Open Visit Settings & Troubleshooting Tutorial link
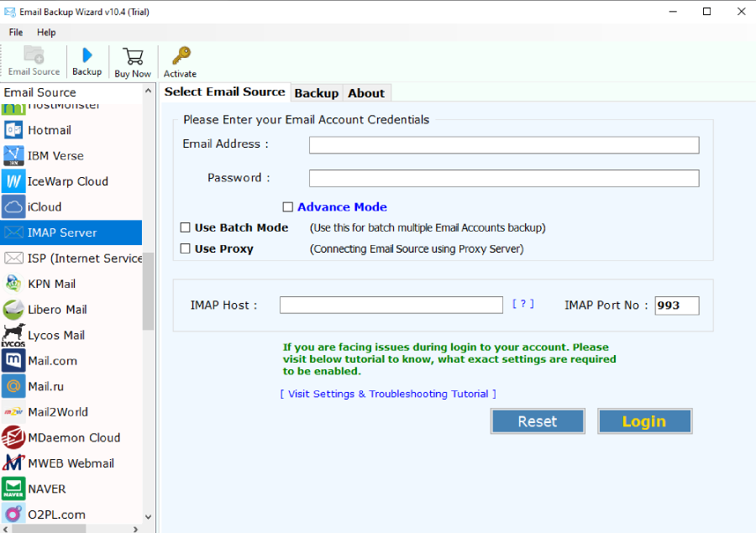The height and width of the screenshot is (533, 756). tap(388, 394)
